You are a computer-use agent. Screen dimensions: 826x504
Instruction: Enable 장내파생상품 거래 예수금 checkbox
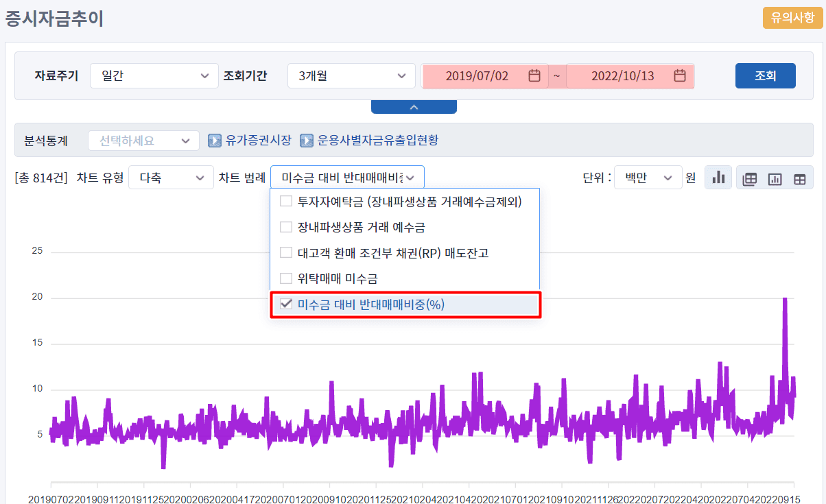pyautogui.click(x=286, y=227)
